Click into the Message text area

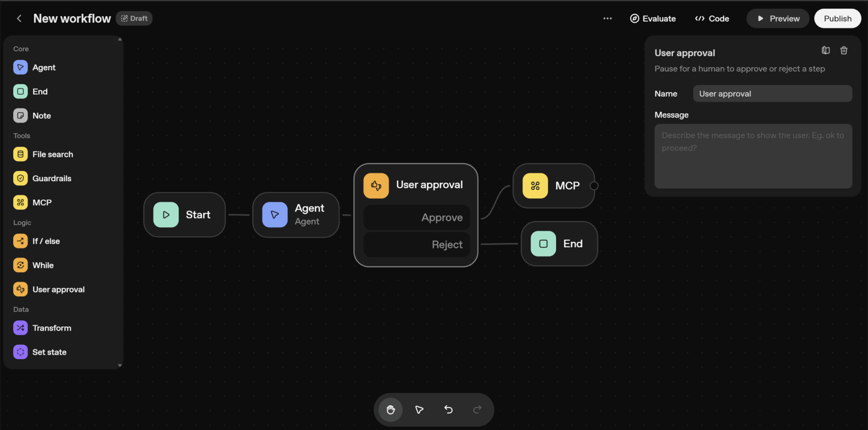[x=753, y=156]
